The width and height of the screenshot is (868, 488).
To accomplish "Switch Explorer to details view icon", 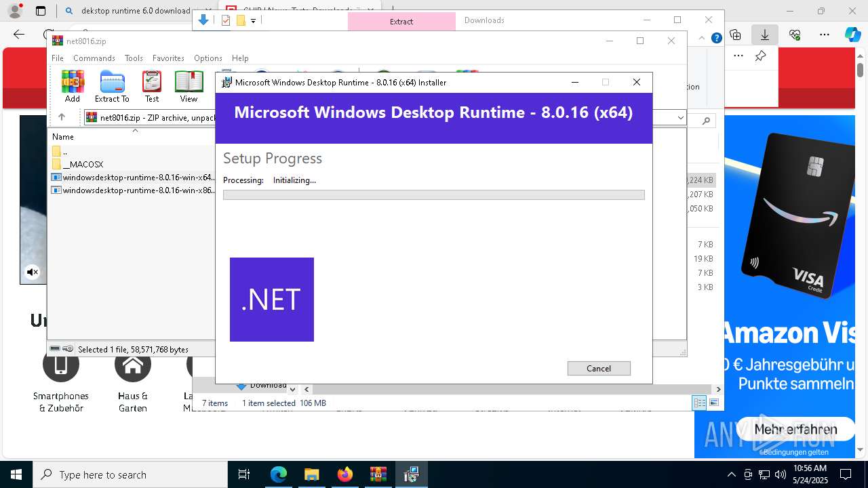I will (699, 403).
